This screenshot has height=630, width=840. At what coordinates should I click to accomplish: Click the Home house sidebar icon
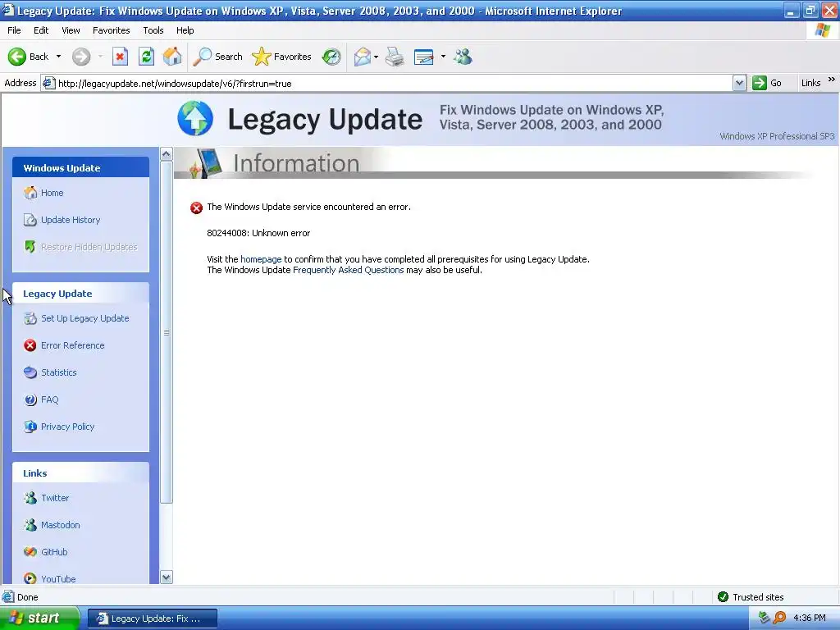pyautogui.click(x=30, y=192)
